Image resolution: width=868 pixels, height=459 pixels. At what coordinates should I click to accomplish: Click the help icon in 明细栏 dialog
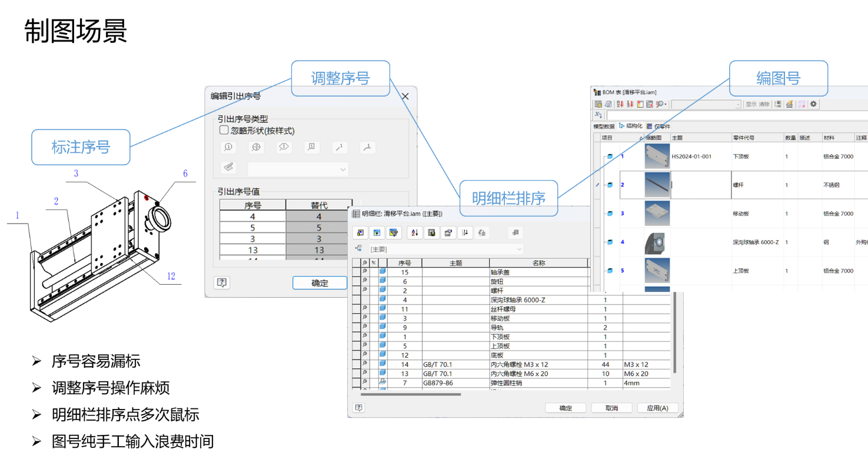[x=359, y=408]
